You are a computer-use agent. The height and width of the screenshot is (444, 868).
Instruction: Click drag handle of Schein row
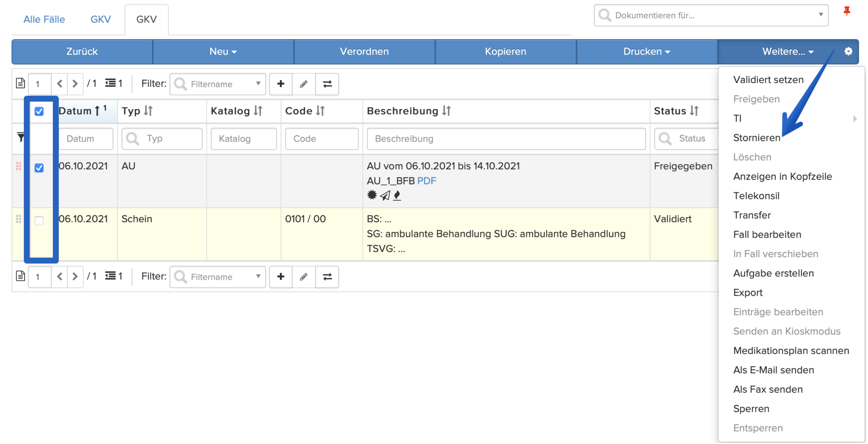[19, 220]
